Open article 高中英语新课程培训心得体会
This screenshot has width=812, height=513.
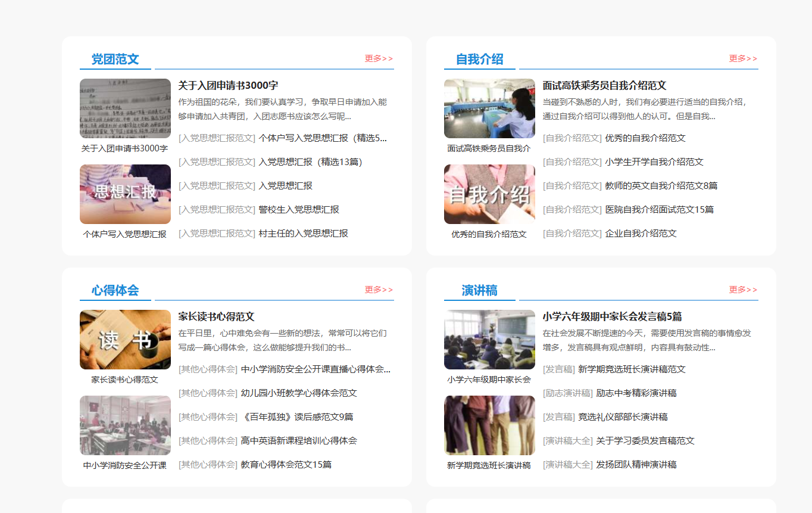[299, 441]
